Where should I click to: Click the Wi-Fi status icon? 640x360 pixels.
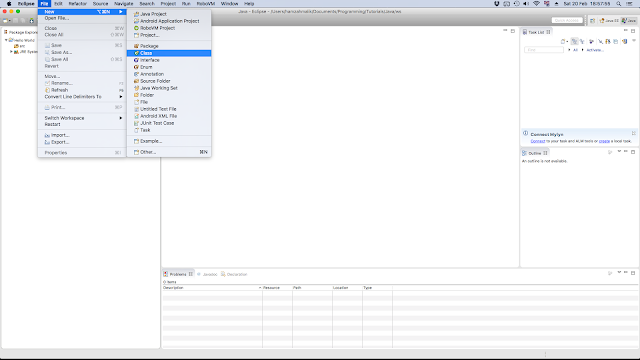(536, 4)
